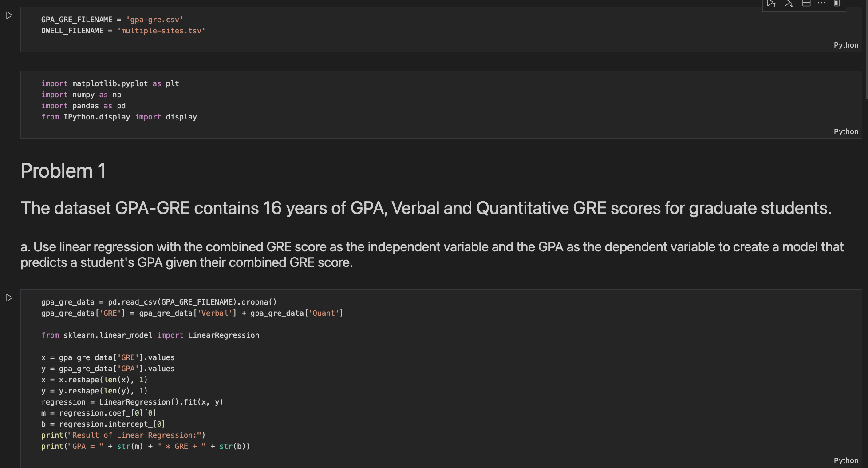This screenshot has width=868, height=468.
Task: Split the cell using the toolbar icon
Action: click(x=806, y=4)
